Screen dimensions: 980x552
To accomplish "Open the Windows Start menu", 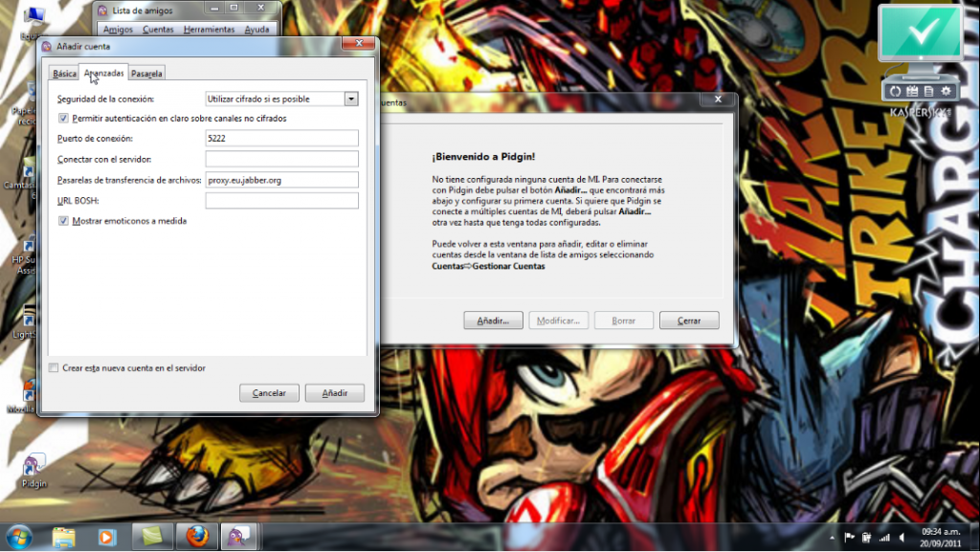I will pyautogui.click(x=19, y=537).
